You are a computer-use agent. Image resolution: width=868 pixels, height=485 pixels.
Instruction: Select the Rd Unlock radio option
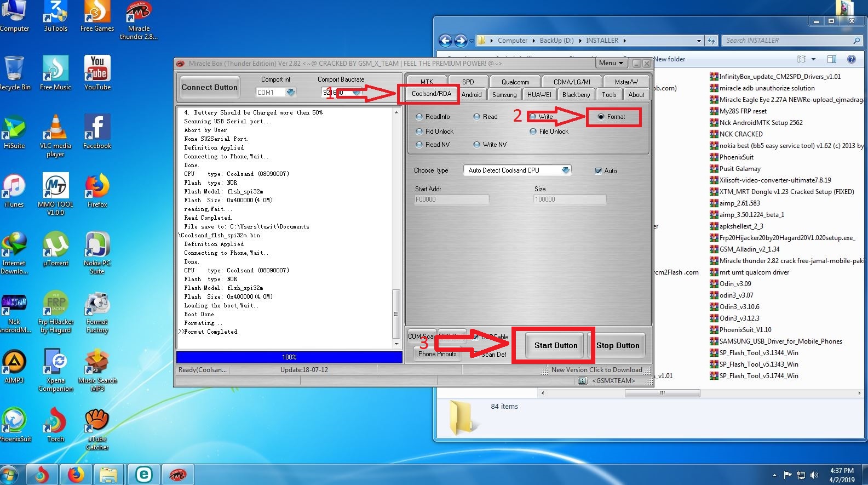point(435,132)
